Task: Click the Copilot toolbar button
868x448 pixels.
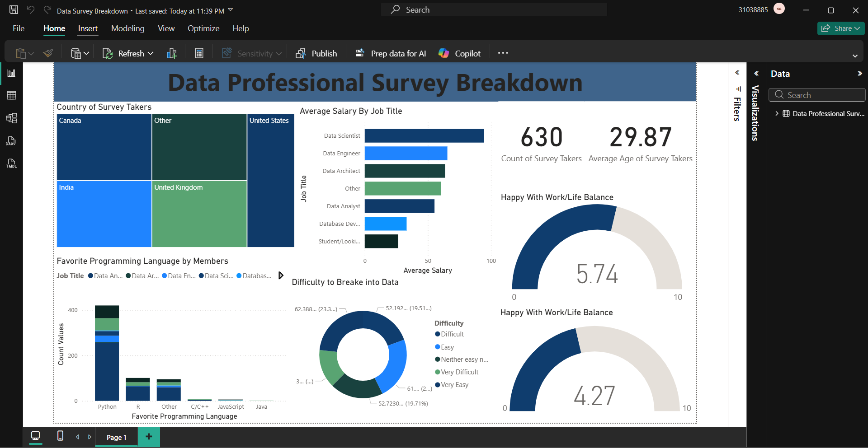Action: [x=459, y=53]
